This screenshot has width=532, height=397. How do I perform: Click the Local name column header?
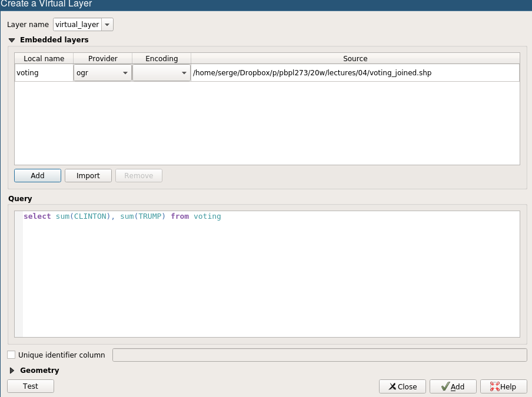pyautogui.click(x=44, y=59)
